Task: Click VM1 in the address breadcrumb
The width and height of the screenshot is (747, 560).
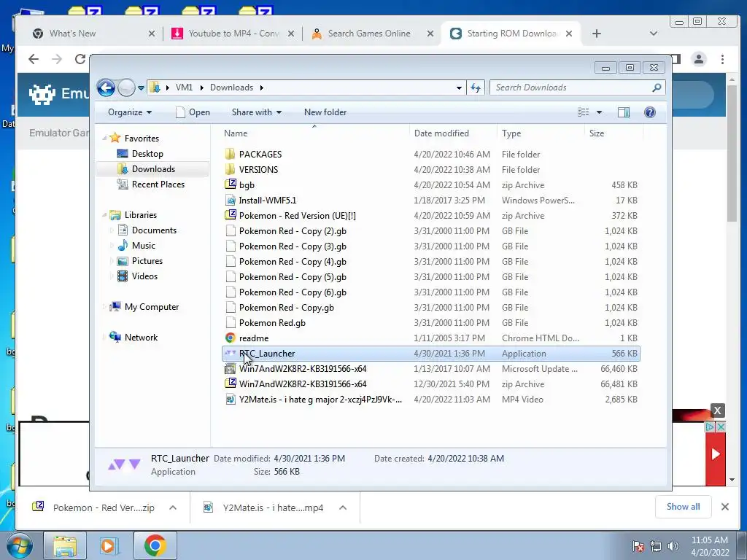Action: coord(184,87)
